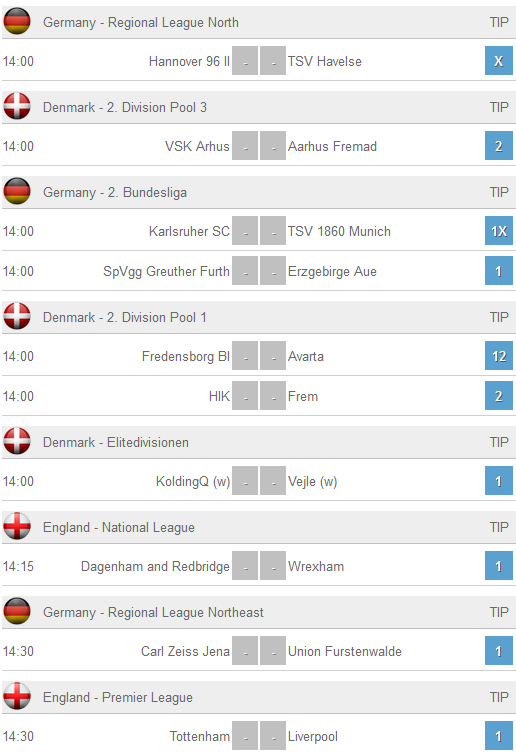Click the Denmark flag beside 2. Division Pool 3

(x=17, y=106)
